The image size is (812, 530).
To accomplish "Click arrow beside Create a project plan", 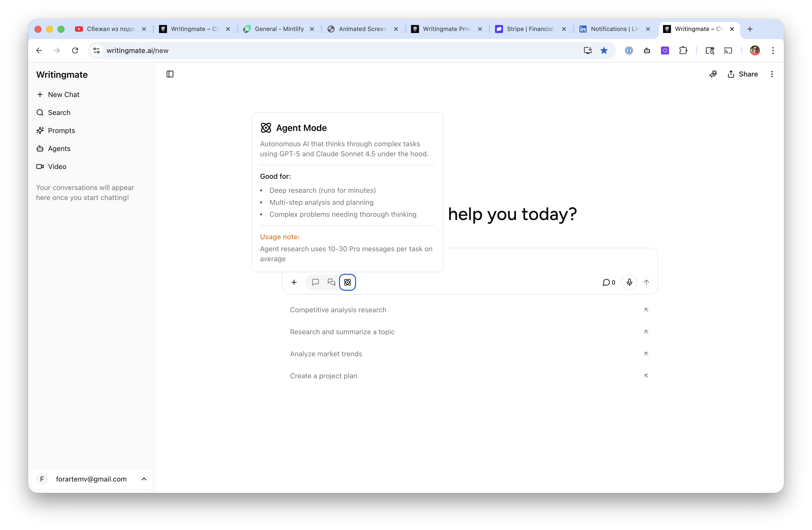I will click(646, 376).
